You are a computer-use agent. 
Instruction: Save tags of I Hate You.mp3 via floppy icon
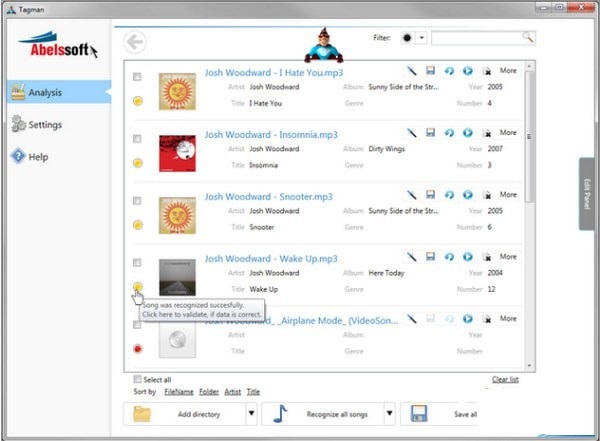click(x=430, y=70)
